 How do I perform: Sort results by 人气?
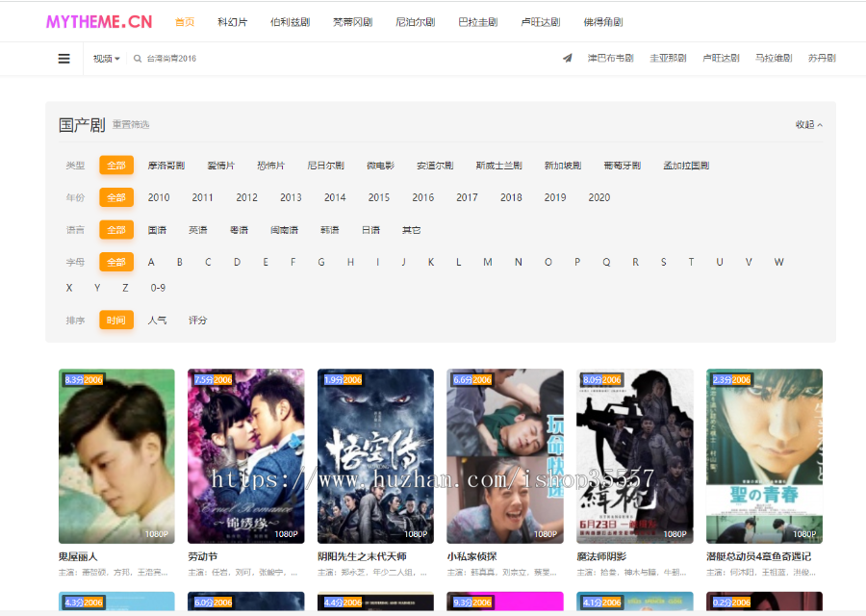157,320
